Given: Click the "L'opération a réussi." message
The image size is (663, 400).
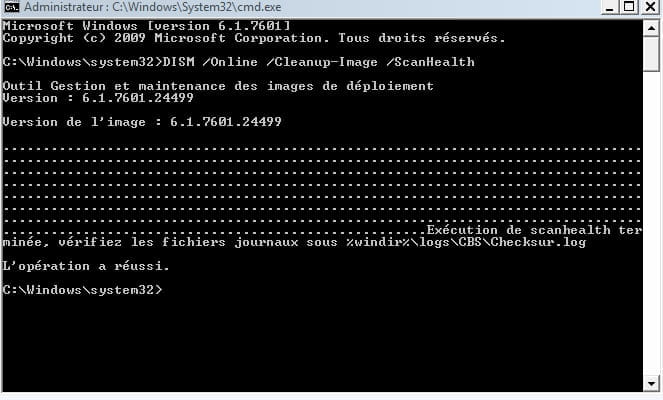Looking at the screenshot, I should [86, 266].
